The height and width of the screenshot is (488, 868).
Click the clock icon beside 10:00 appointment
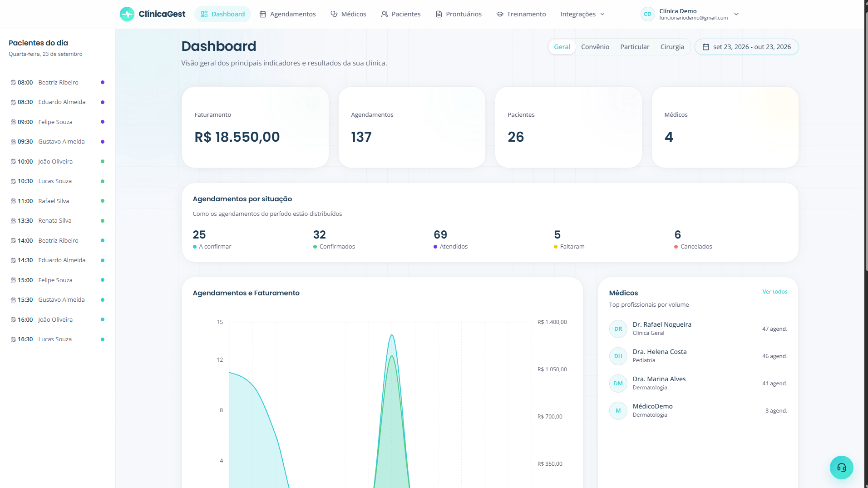[13, 162]
